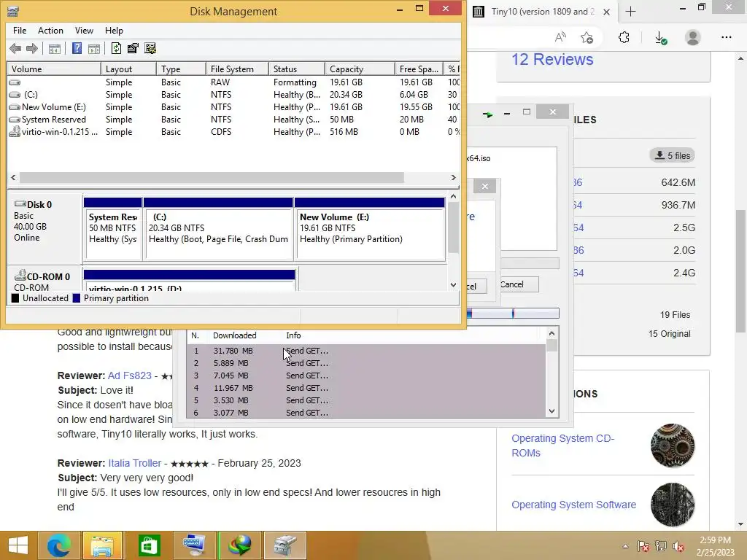Screen dimensions: 747x560
Task: Select New Volume (E:) in the volume list
Action: tap(233, 107)
